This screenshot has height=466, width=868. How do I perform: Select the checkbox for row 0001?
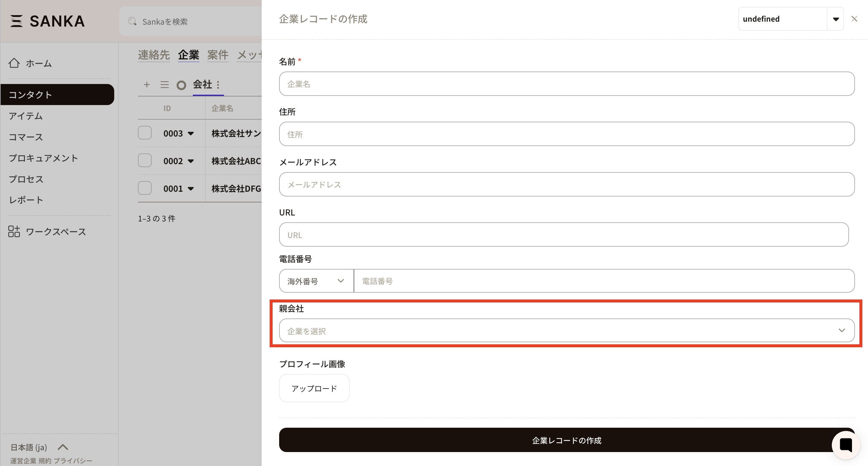[144, 188]
